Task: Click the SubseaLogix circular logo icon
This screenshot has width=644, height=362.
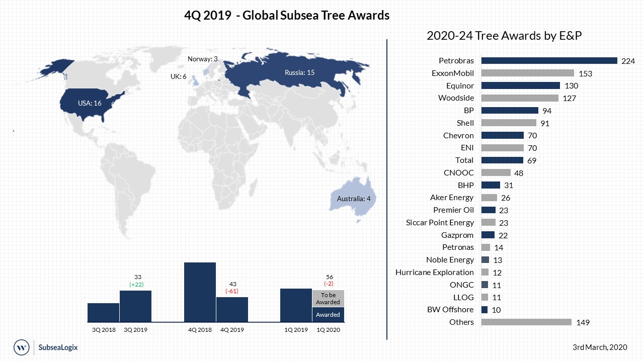Action: pyautogui.click(x=21, y=347)
